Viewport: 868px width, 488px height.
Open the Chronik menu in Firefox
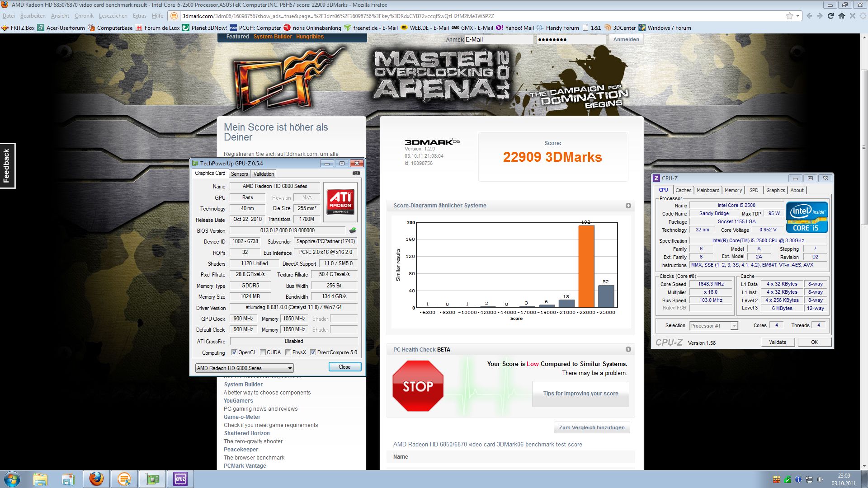click(84, 16)
